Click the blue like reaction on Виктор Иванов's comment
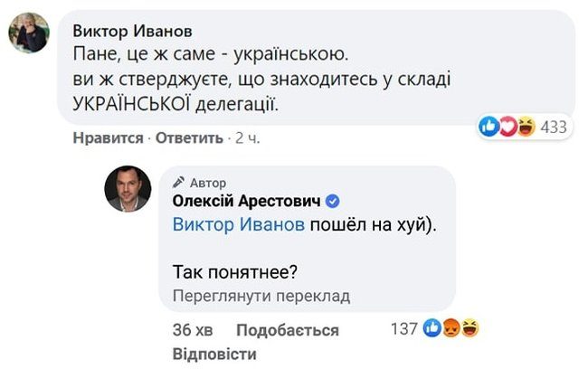Screen dimensions: 588x388 tap(489, 128)
